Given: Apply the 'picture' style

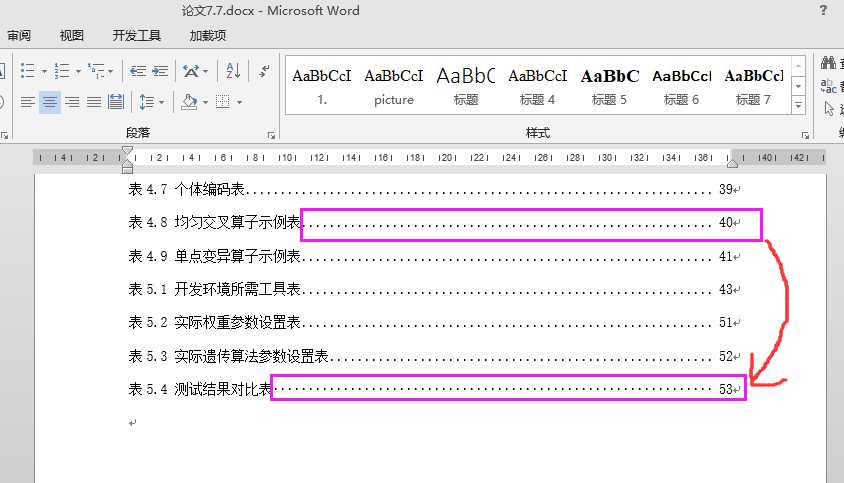Looking at the screenshot, I should 394,85.
